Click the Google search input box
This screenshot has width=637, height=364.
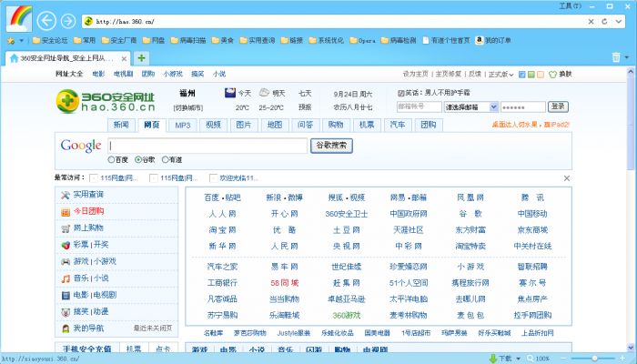click(x=207, y=146)
